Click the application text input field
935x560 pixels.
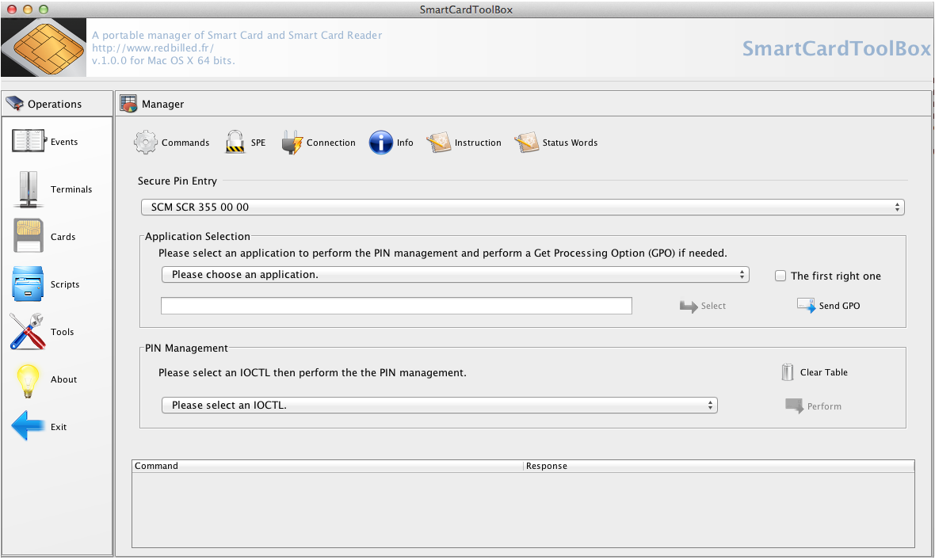(x=396, y=306)
